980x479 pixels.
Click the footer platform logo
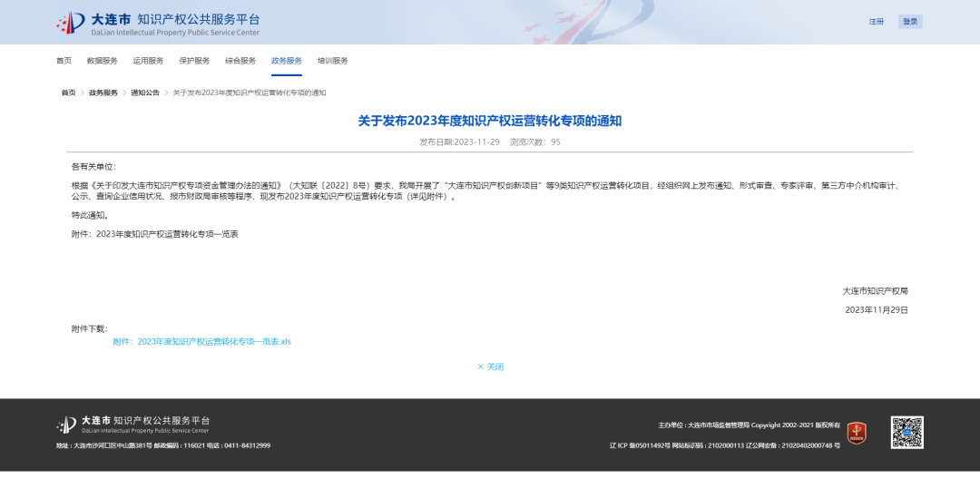click(x=133, y=425)
